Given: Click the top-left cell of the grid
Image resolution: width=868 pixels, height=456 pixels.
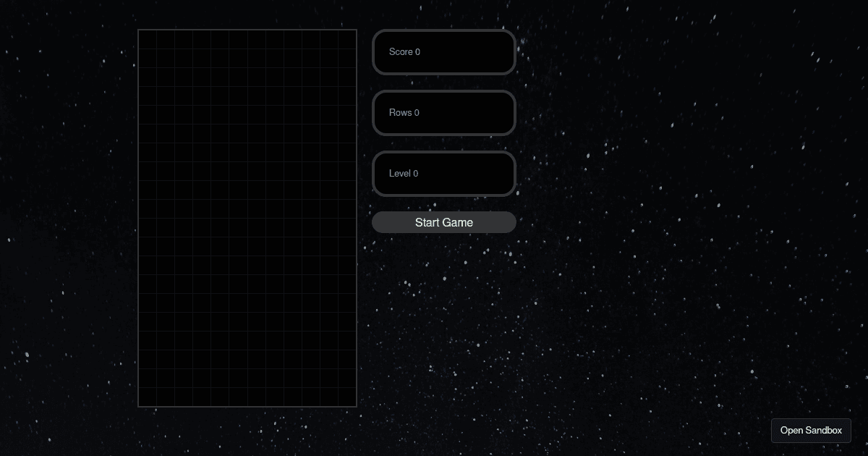Looking at the screenshot, I should (x=148, y=38).
